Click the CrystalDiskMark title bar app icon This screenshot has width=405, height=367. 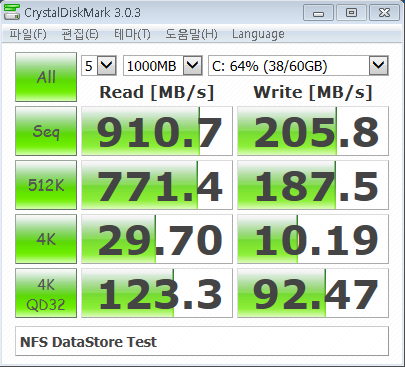(12, 12)
